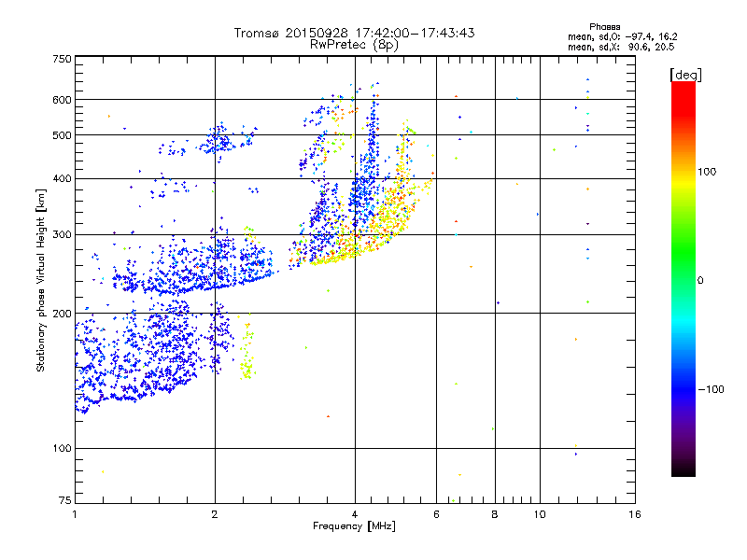Click the 'Phases' header text
The image size is (747, 560).
[604, 27]
